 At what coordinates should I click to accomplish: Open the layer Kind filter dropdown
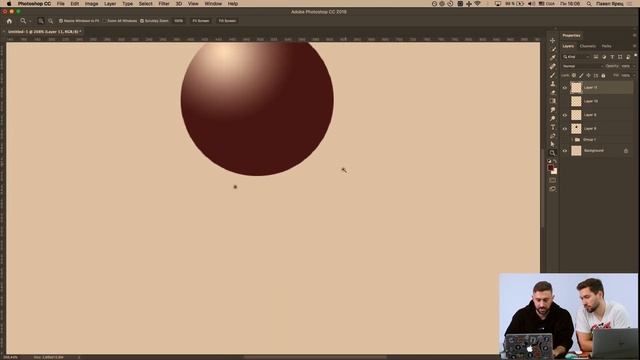[x=576, y=57]
